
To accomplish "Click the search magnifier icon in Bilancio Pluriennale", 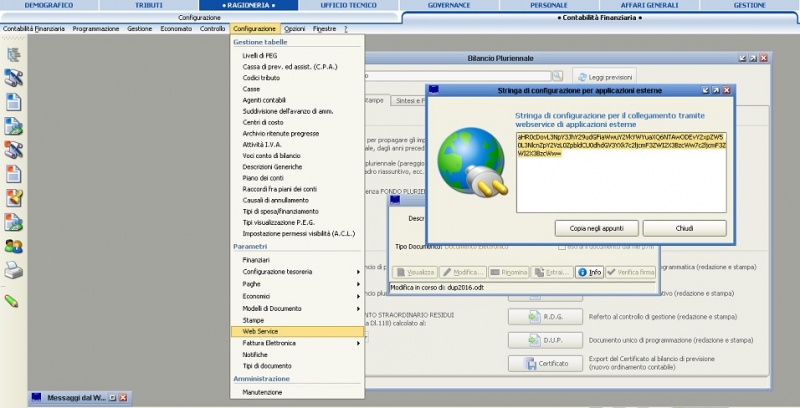I will [x=557, y=76].
